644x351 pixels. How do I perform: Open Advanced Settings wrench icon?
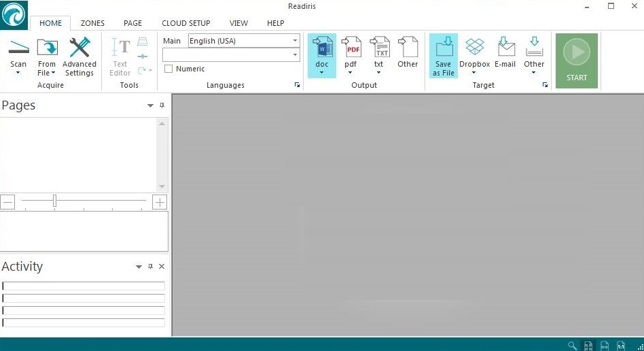pos(79,48)
